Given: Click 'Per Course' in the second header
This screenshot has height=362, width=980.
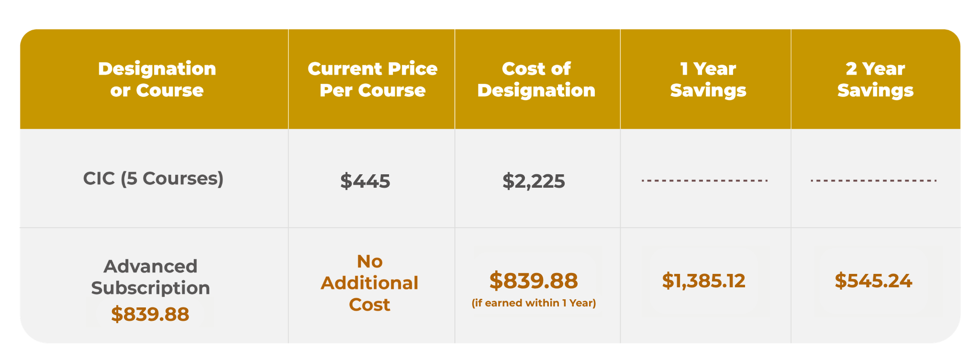Looking at the screenshot, I should pos(372,90).
